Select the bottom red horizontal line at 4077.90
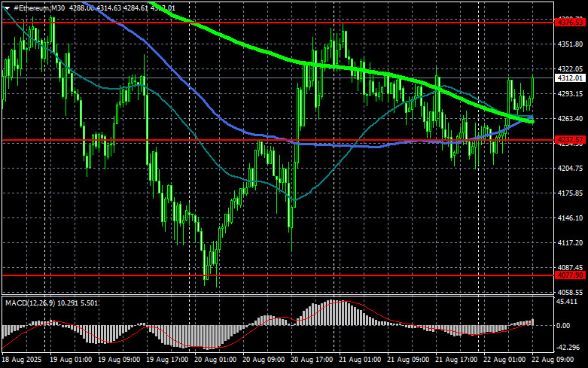The width and height of the screenshot is (588, 368). click(x=278, y=275)
